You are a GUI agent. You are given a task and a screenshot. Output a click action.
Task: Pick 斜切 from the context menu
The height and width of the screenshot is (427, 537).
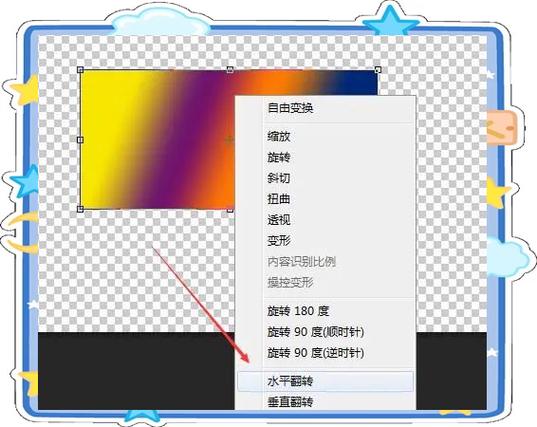325,178
